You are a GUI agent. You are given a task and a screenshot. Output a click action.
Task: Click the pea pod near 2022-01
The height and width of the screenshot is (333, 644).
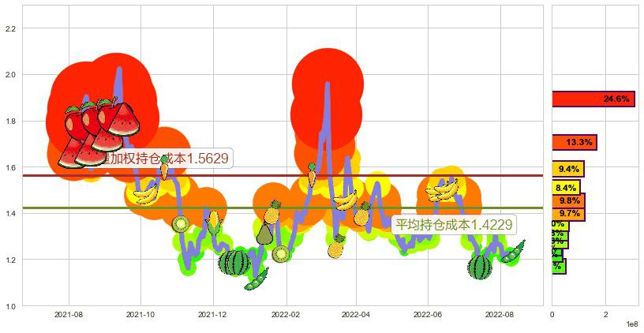(256, 279)
